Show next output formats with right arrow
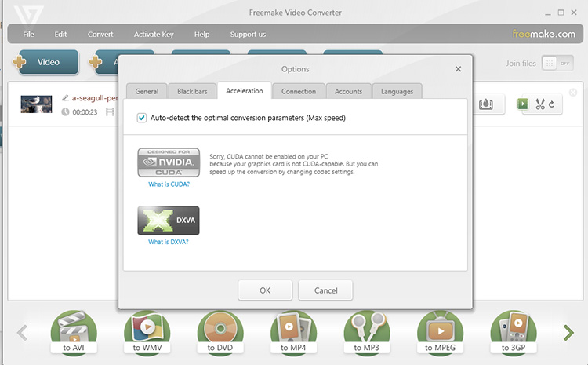 (x=568, y=332)
